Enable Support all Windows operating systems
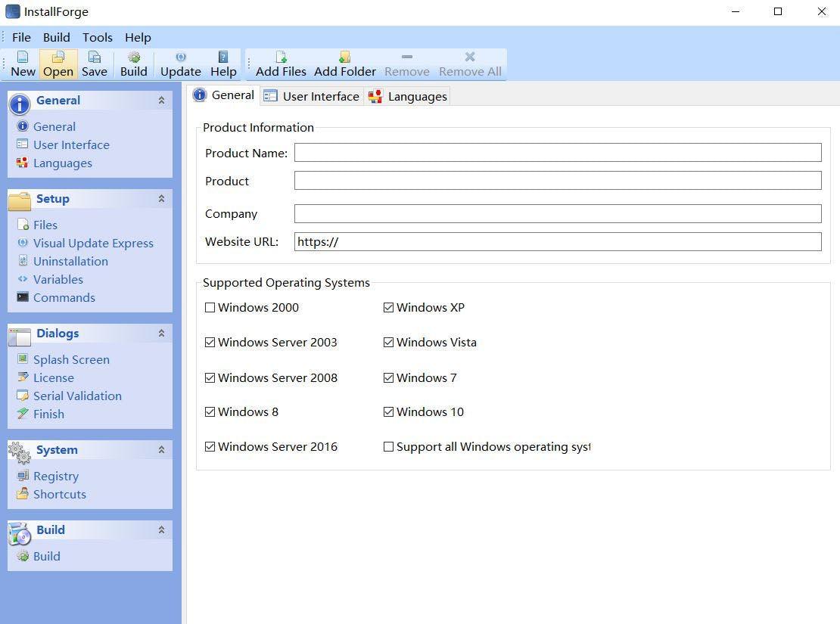The image size is (840, 624). tap(388, 447)
